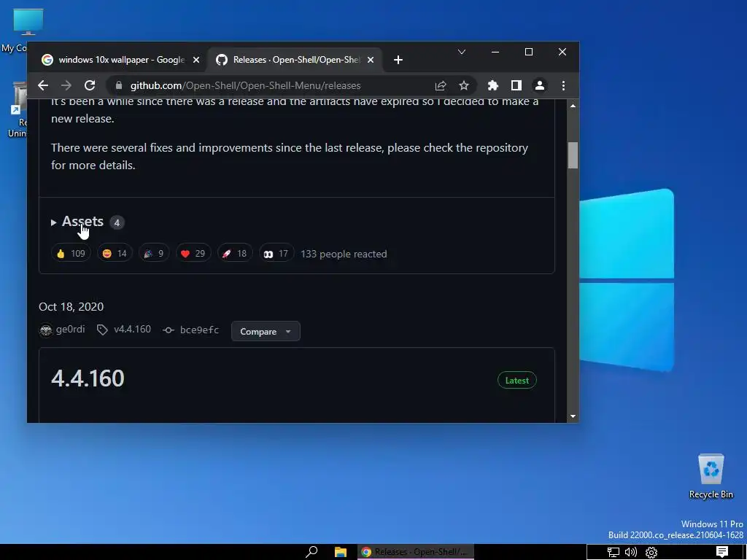Share this page icon in address bar
747x560 pixels.
(x=441, y=86)
